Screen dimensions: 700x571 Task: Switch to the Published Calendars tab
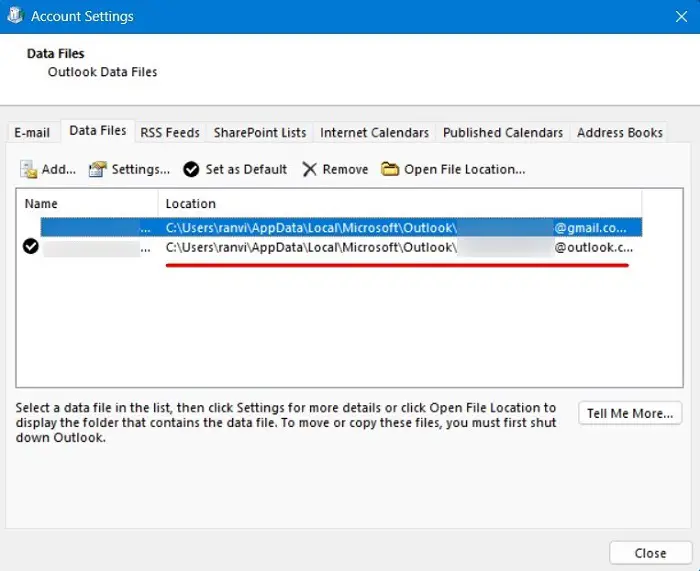(503, 133)
